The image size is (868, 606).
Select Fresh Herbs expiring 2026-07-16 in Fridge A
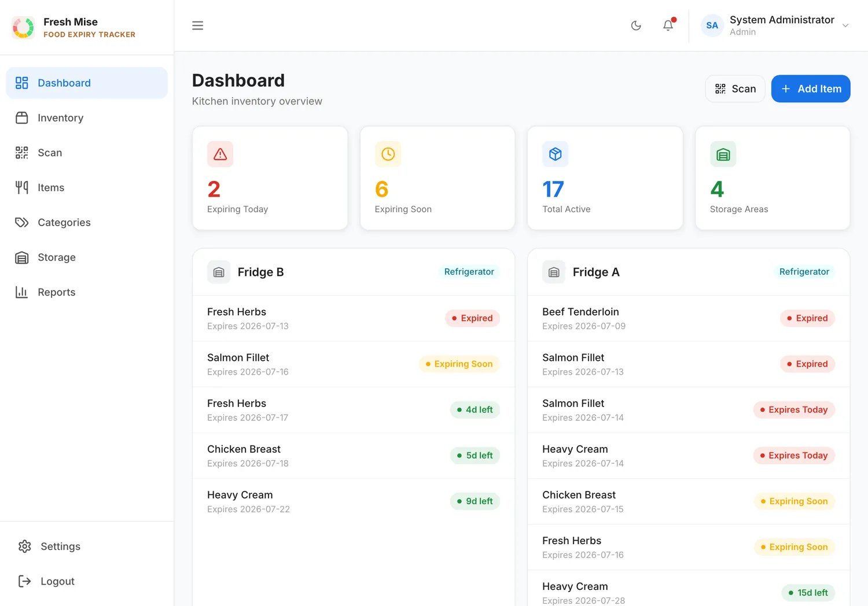coord(689,547)
